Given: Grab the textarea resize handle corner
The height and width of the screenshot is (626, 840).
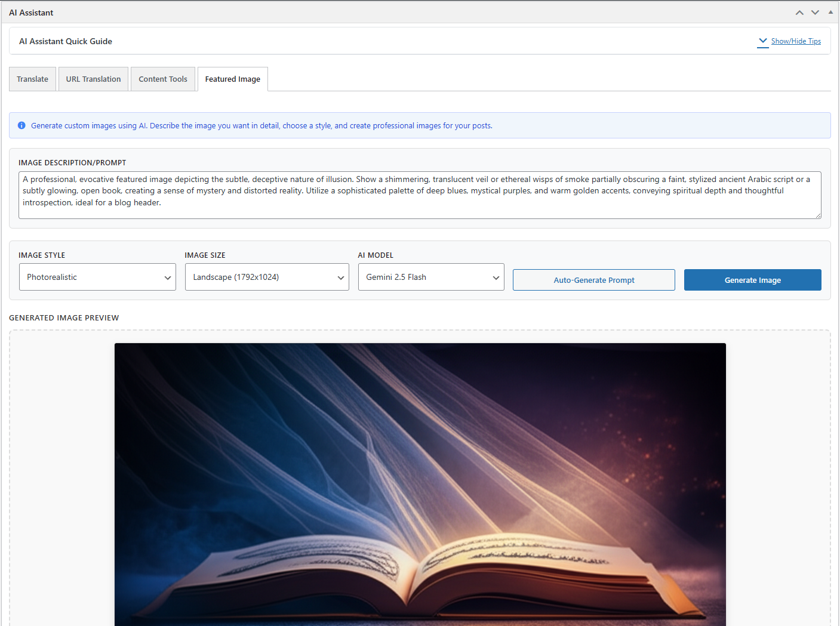Looking at the screenshot, I should (x=818, y=215).
